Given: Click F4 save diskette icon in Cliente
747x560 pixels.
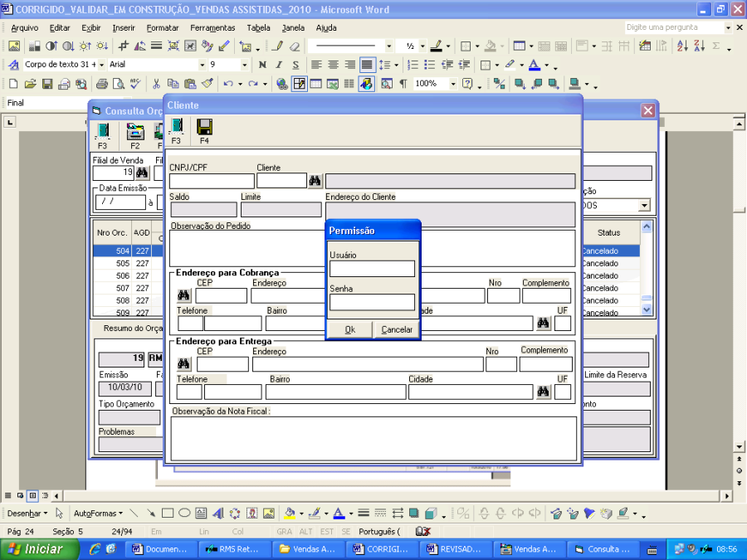Looking at the screenshot, I should [204, 131].
